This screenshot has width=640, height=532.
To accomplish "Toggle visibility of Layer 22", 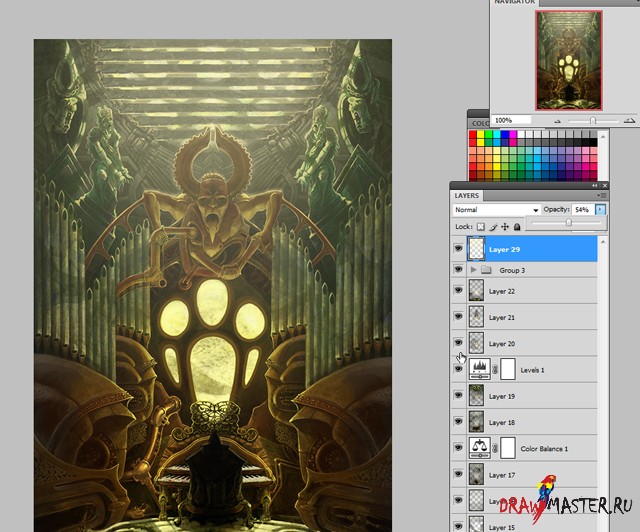I will tap(459, 290).
